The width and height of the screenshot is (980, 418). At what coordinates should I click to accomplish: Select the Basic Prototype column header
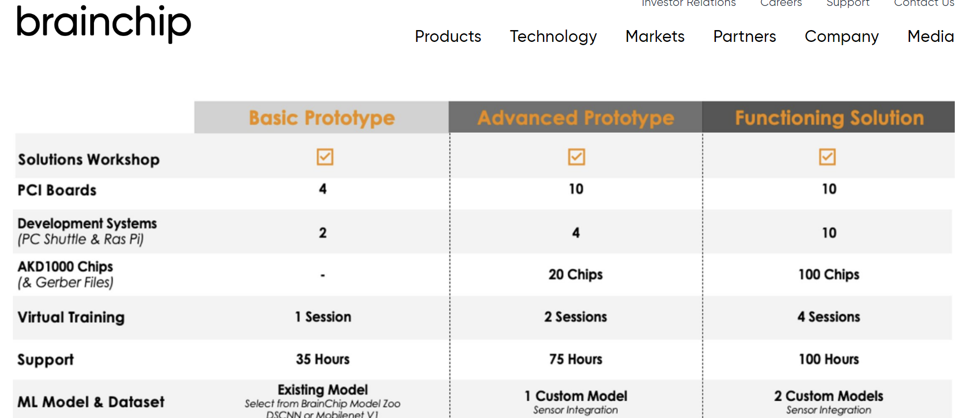pos(321,118)
